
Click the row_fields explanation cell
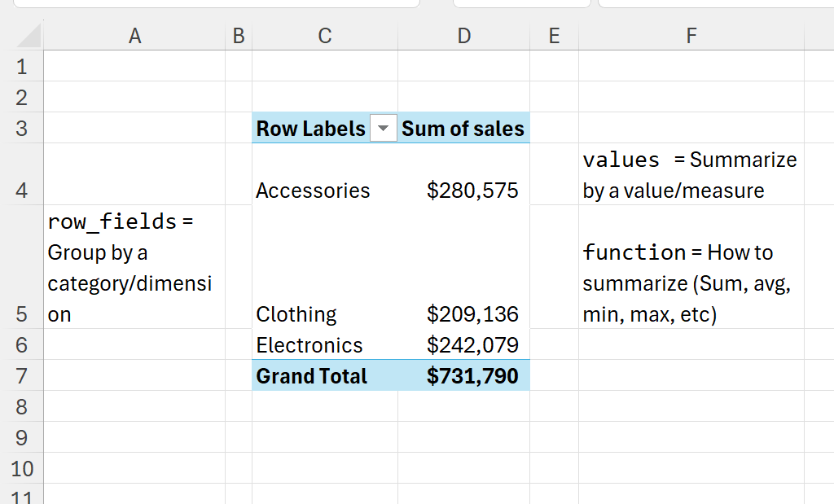[x=130, y=267]
